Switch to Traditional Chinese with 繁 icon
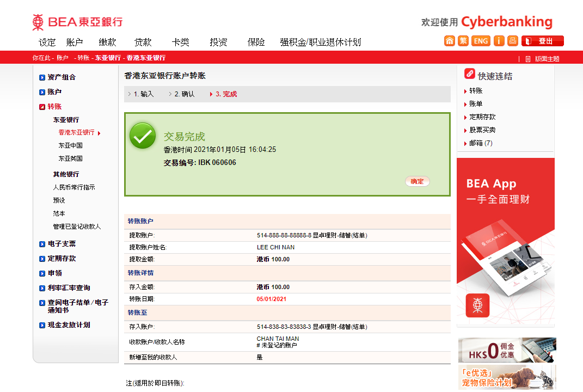583x392 pixels. [463, 41]
